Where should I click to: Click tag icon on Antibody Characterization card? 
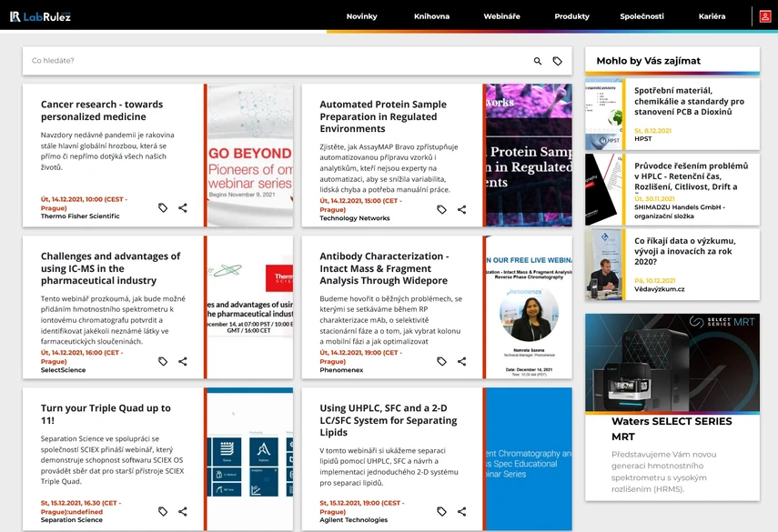click(x=441, y=361)
